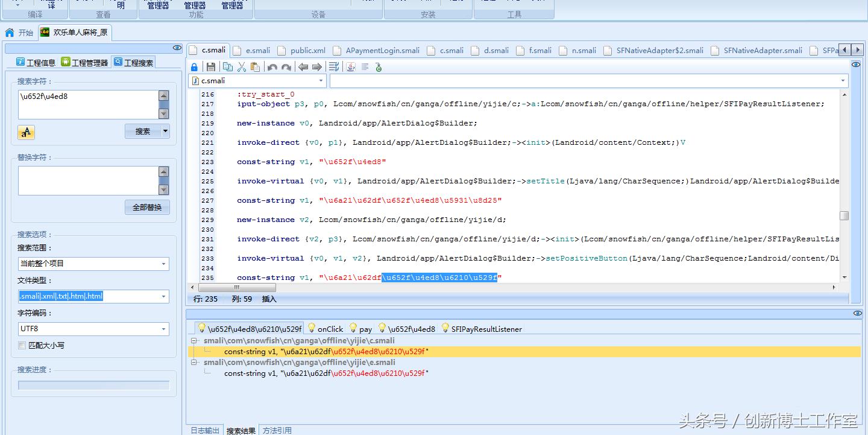Save the file with the floppy disk icon
The width and height of the screenshot is (868, 435).
211,67
